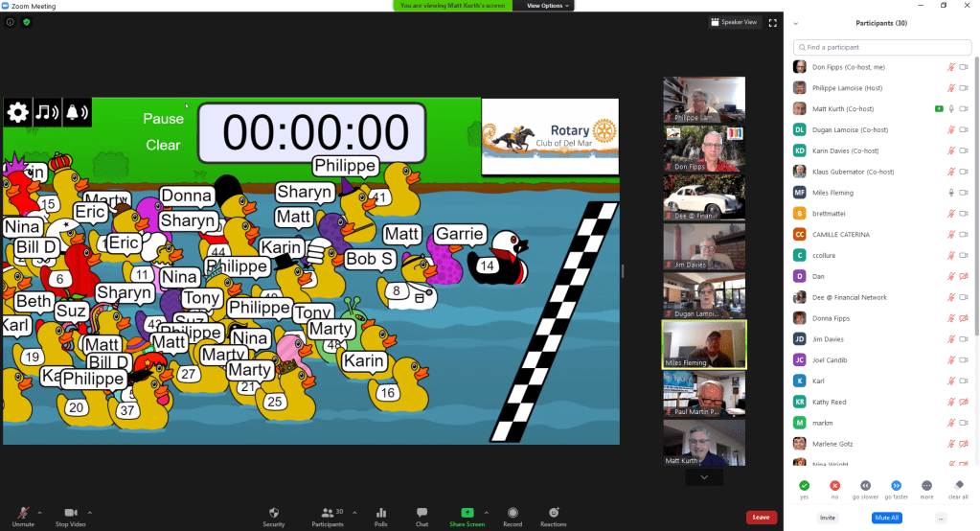Select Don Fipps in participants list
Image resolution: width=980 pixels, height=531 pixels.
point(833,67)
